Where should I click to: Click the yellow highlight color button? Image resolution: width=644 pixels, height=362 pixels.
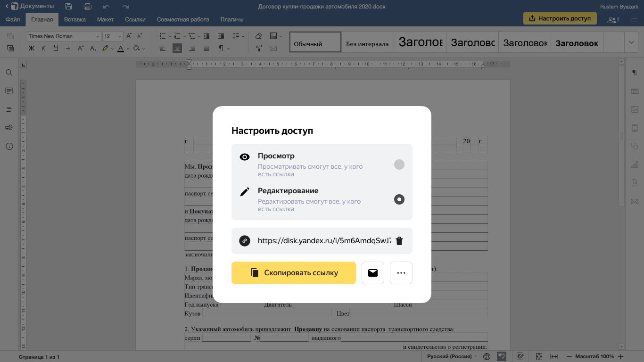pos(105,48)
